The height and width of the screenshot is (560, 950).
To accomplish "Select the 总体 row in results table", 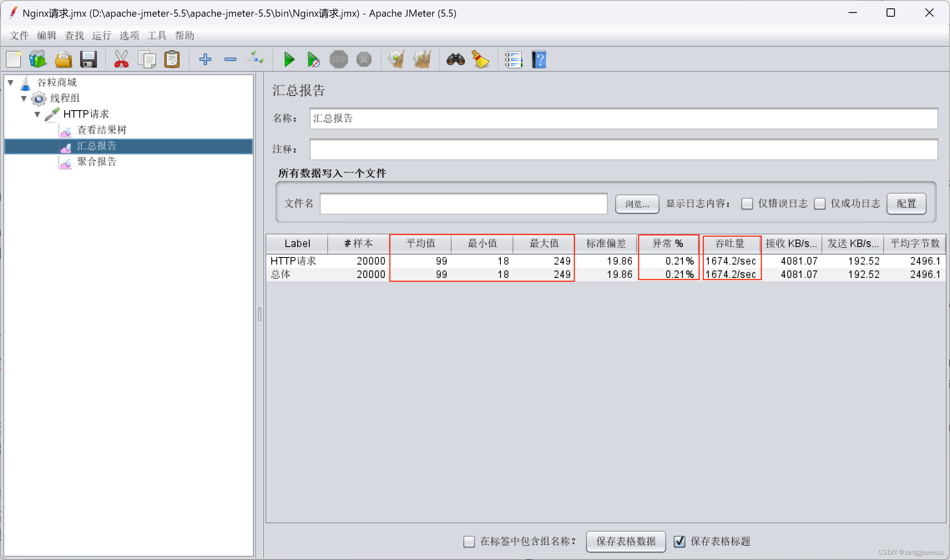I will coord(606,275).
